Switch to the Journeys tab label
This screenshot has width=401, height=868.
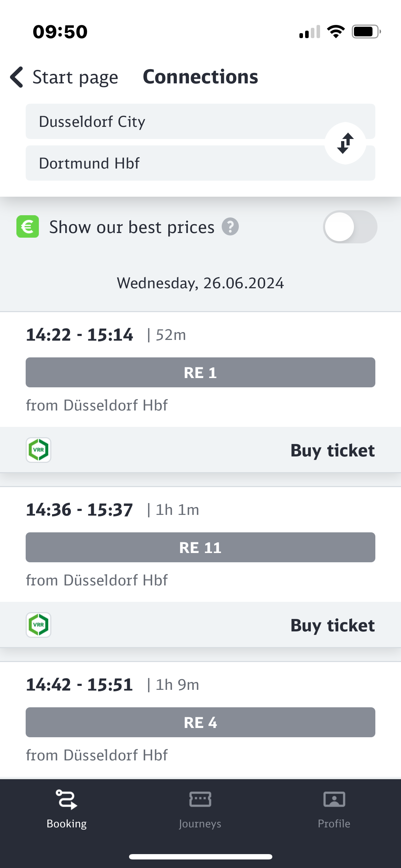pyautogui.click(x=200, y=824)
